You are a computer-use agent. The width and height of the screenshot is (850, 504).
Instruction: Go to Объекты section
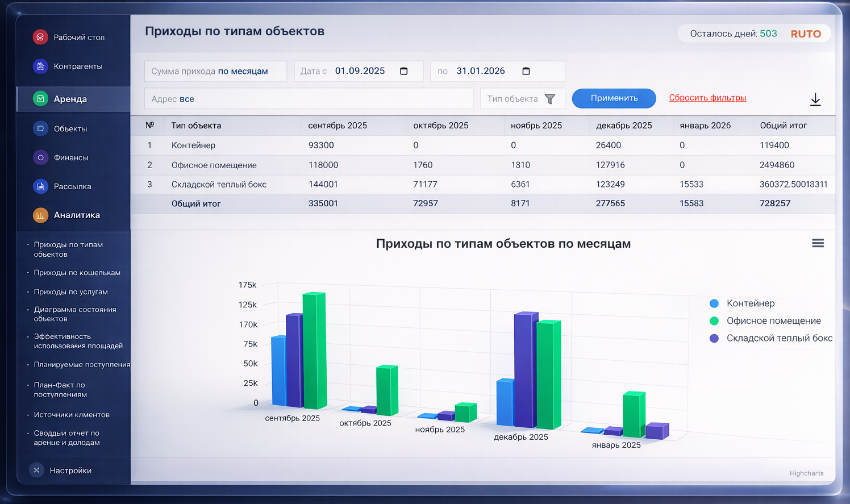pyautogui.click(x=70, y=129)
